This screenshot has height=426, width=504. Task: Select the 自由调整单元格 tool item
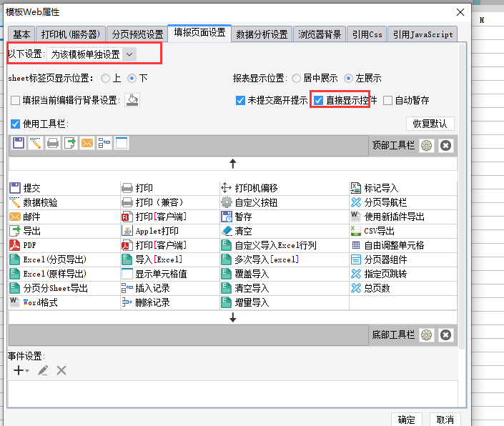(x=403, y=245)
